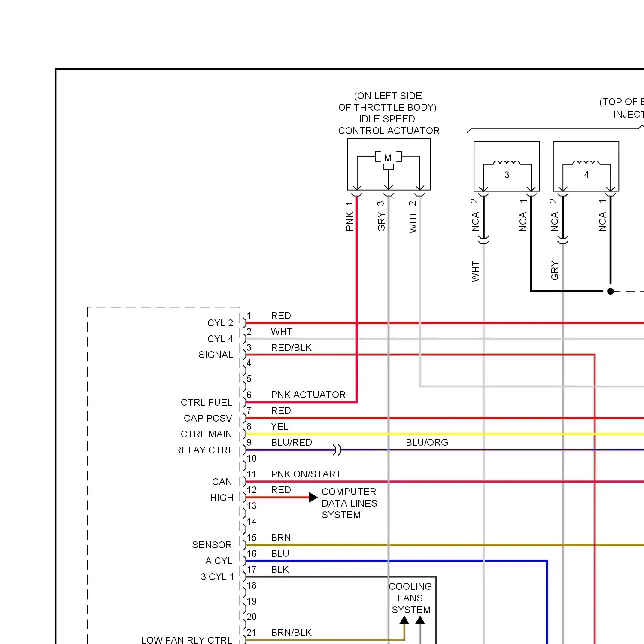This screenshot has width=644, height=644.
Task: Click the BLU/RED label at pin 9
Action: coord(291,442)
